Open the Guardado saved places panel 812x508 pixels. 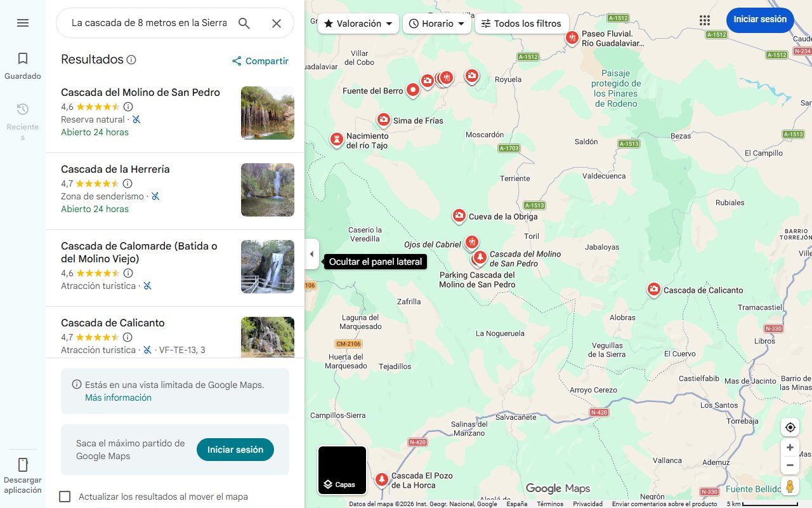coord(22,63)
